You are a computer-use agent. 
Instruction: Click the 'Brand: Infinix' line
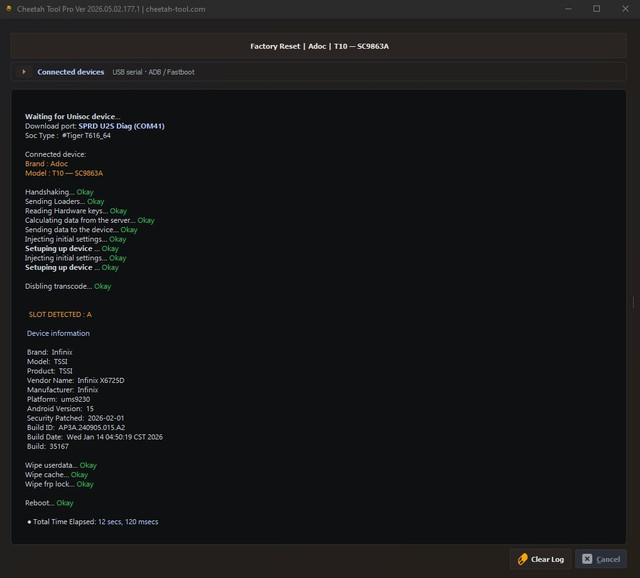(x=50, y=352)
